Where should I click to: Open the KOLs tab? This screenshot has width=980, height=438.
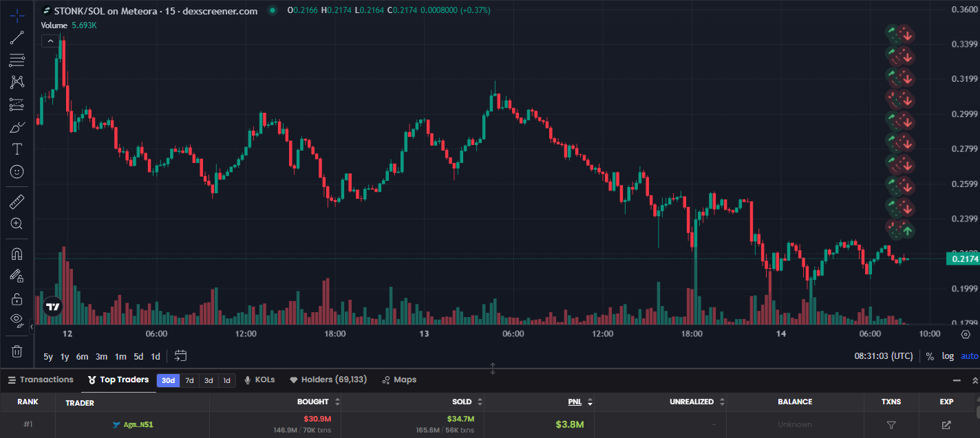[259, 380]
